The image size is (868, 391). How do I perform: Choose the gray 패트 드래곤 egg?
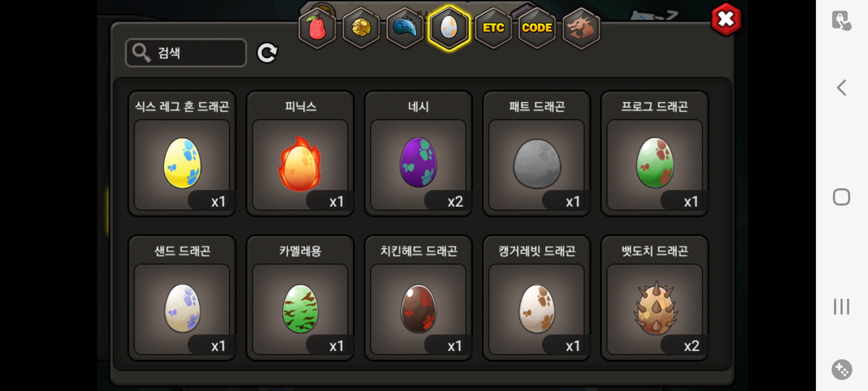point(537,154)
